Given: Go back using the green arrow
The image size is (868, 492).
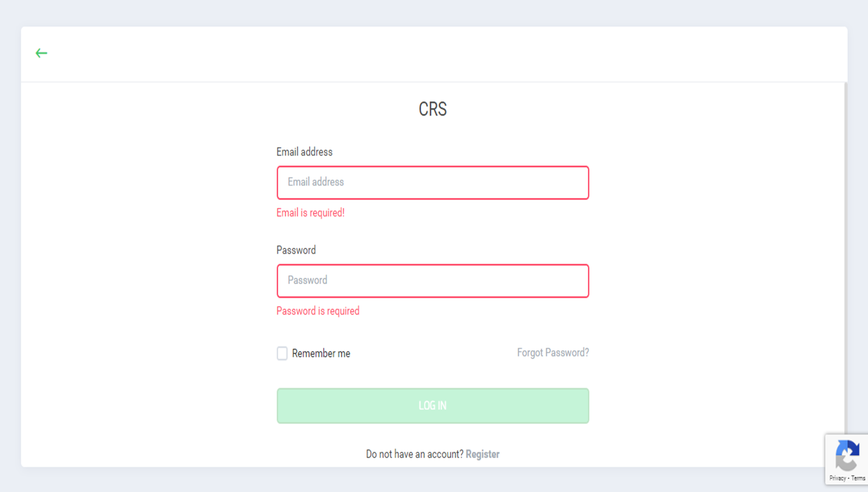Looking at the screenshot, I should (41, 53).
